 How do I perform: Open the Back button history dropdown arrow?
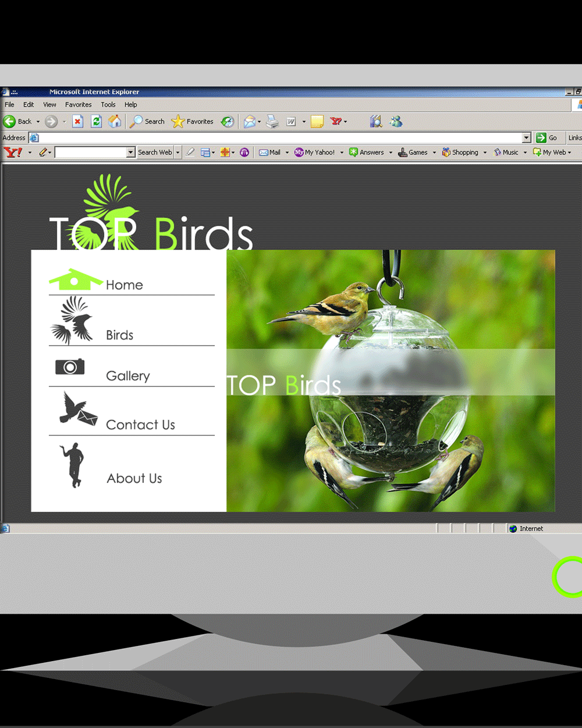(x=38, y=122)
